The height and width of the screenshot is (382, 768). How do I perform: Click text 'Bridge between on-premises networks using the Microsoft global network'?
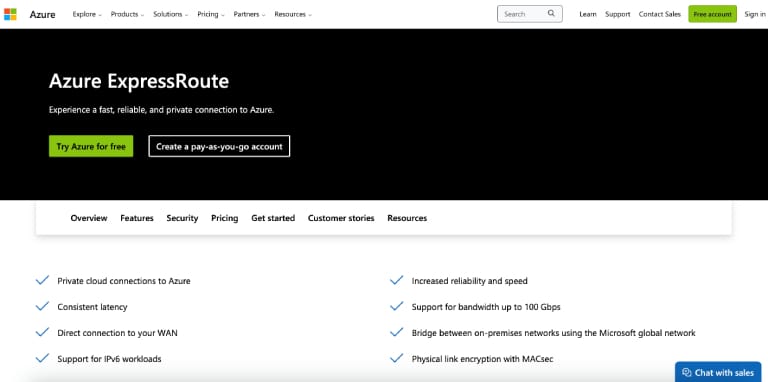coord(553,333)
